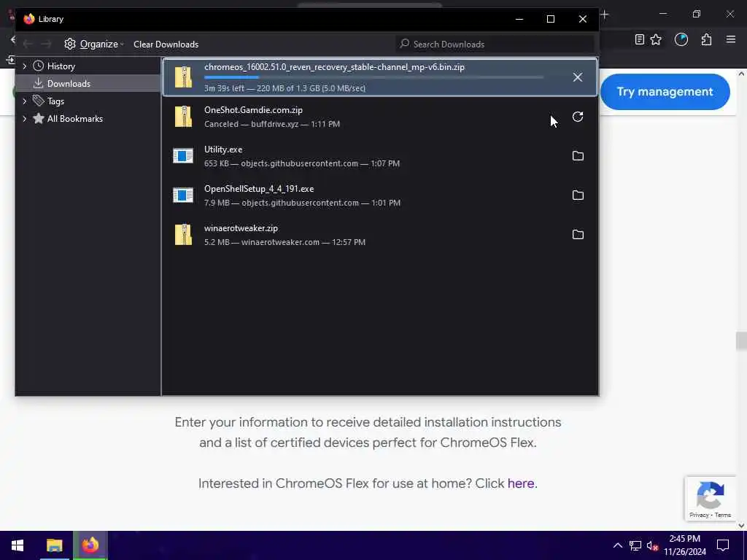The height and width of the screenshot is (560, 747).
Task: Show hidden system tray icons
Action: click(x=617, y=545)
